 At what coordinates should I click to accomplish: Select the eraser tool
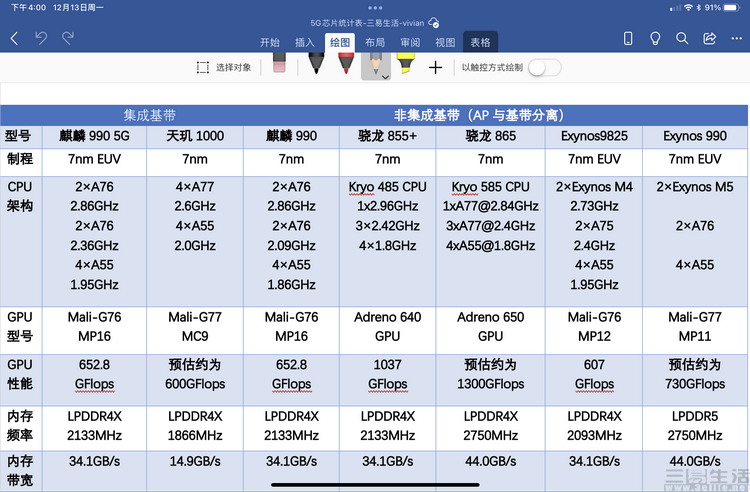point(279,63)
